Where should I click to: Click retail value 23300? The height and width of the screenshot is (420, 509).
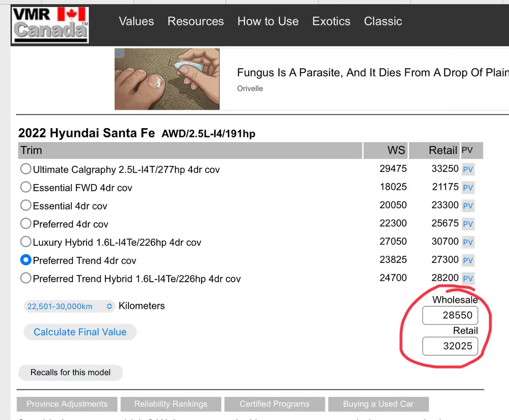coord(445,205)
